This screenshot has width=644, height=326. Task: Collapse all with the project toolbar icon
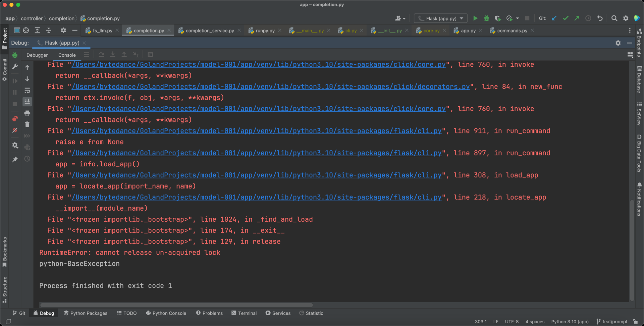click(x=49, y=31)
